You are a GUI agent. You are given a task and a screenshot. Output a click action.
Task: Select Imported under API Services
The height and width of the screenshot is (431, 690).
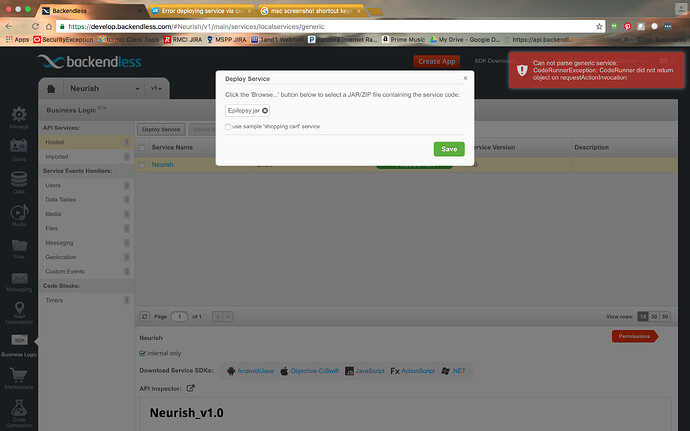tap(86, 157)
